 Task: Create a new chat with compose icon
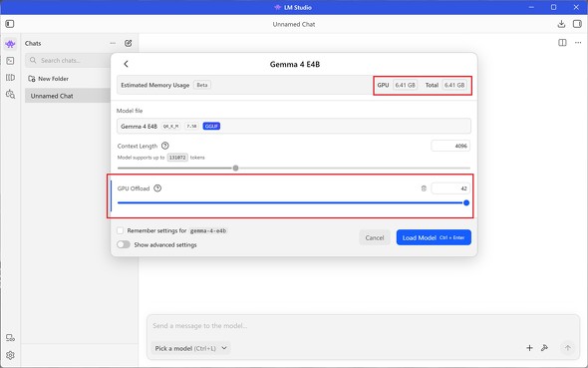point(128,43)
